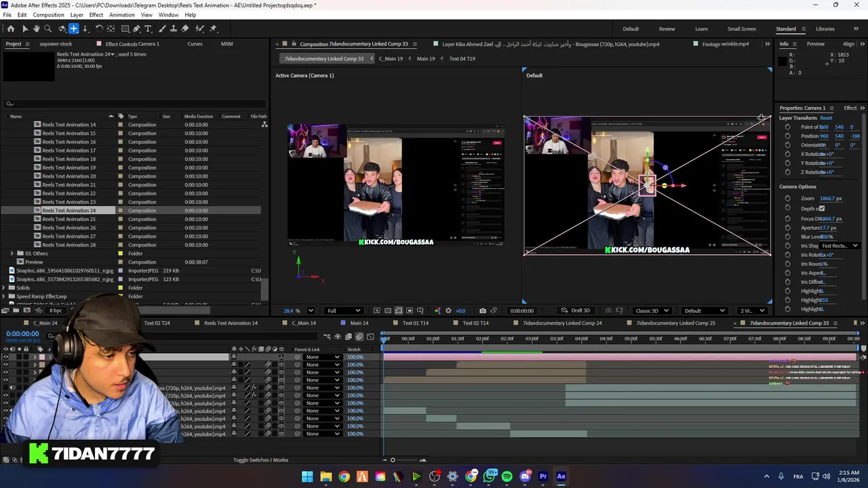Click the reset exposure icon
The image size is (868, 488).
448,310
